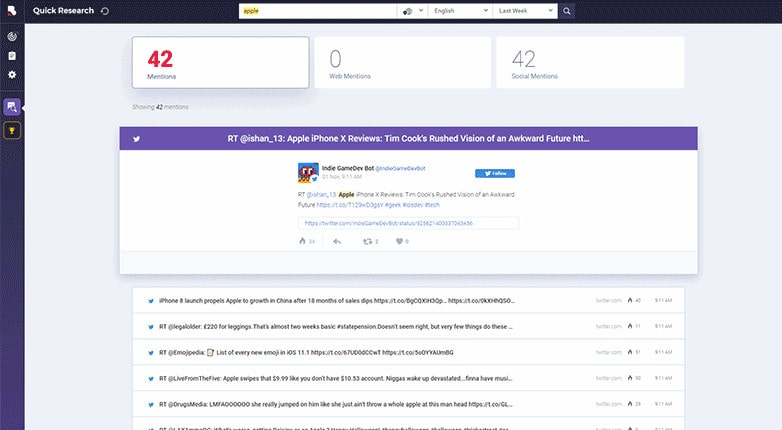Viewport: 782px width, 430px height.
Task: Click the flame score icon under tweet
Action: [x=302, y=241]
